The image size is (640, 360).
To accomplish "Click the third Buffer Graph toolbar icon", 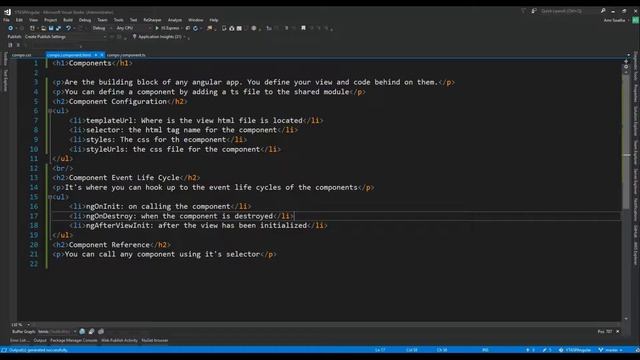I will pyautogui.click(x=101, y=331).
